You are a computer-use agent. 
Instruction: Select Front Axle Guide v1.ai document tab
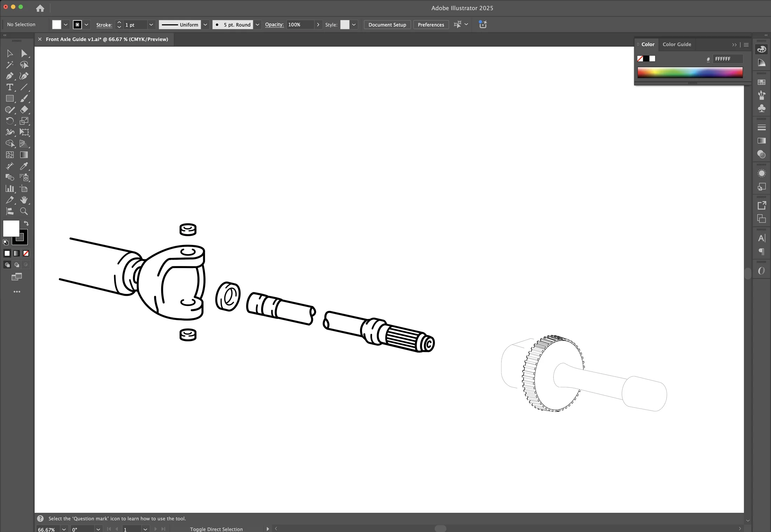(107, 39)
